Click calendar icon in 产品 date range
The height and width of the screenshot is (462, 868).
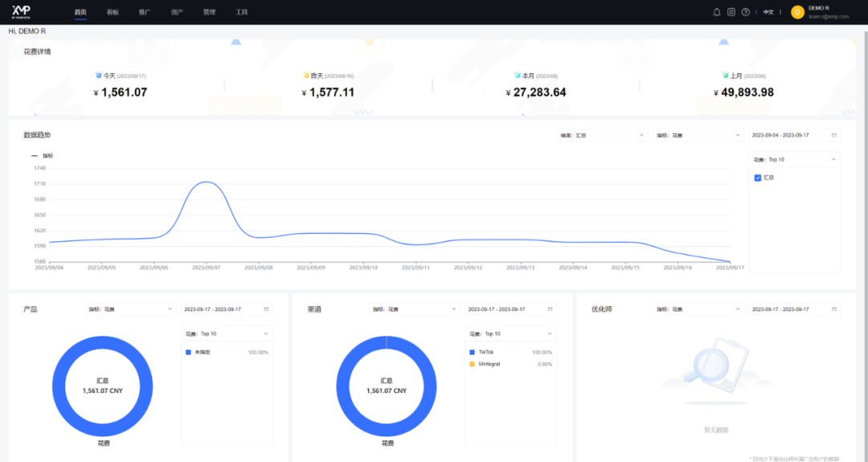tap(266, 309)
